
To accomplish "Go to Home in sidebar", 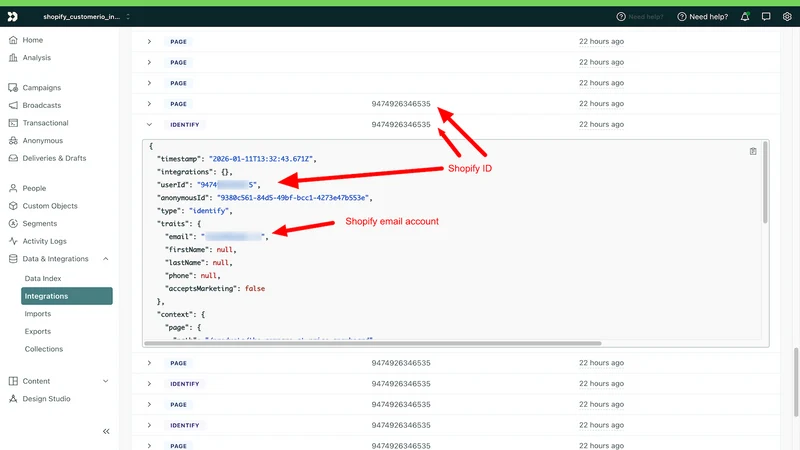I will coord(32,40).
